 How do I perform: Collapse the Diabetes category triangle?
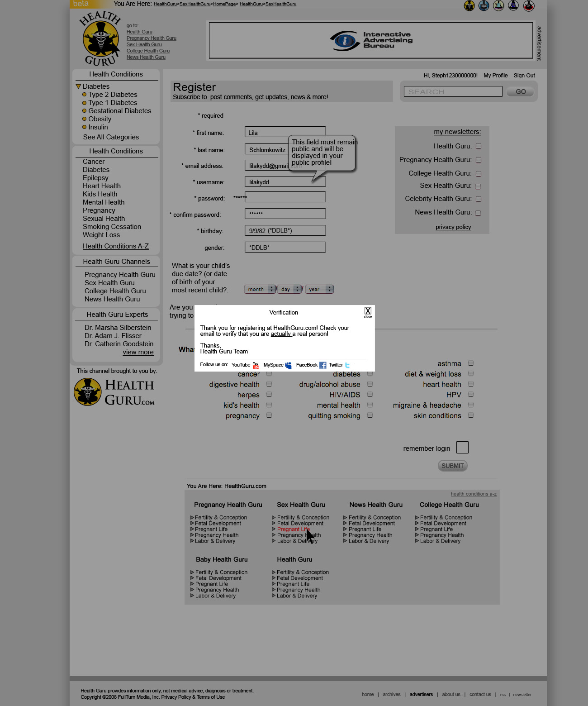click(78, 86)
